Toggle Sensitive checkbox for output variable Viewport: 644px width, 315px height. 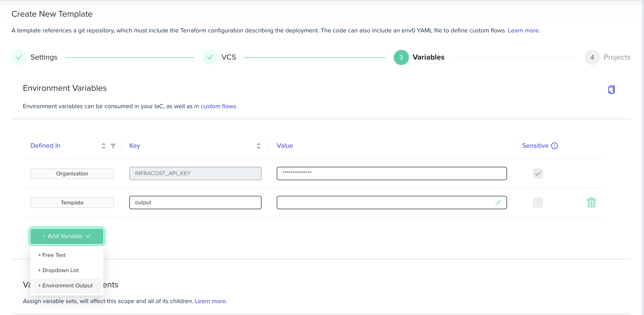(538, 202)
